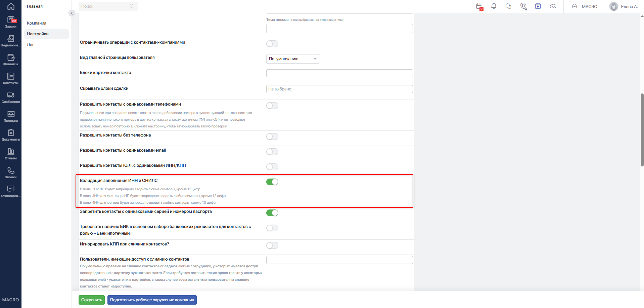Select the Компания menu item
644x308 pixels.
[x=37, y=23]
